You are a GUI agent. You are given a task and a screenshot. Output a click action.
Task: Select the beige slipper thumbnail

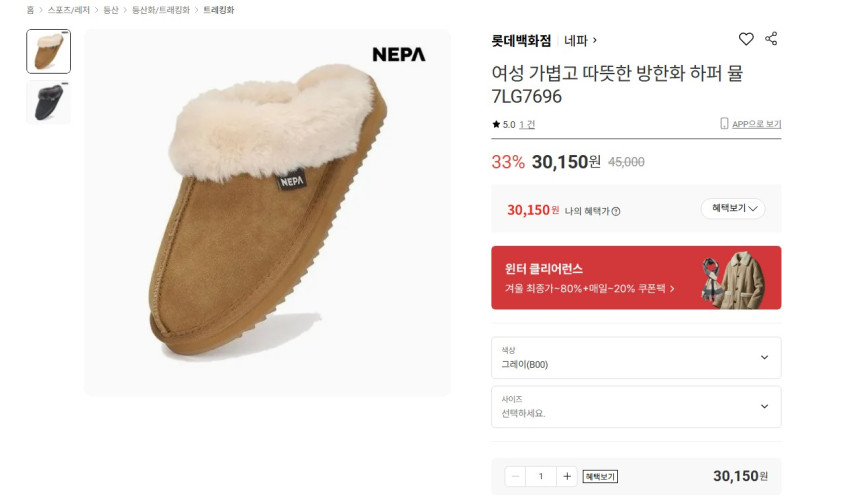(x=48, y=51)
